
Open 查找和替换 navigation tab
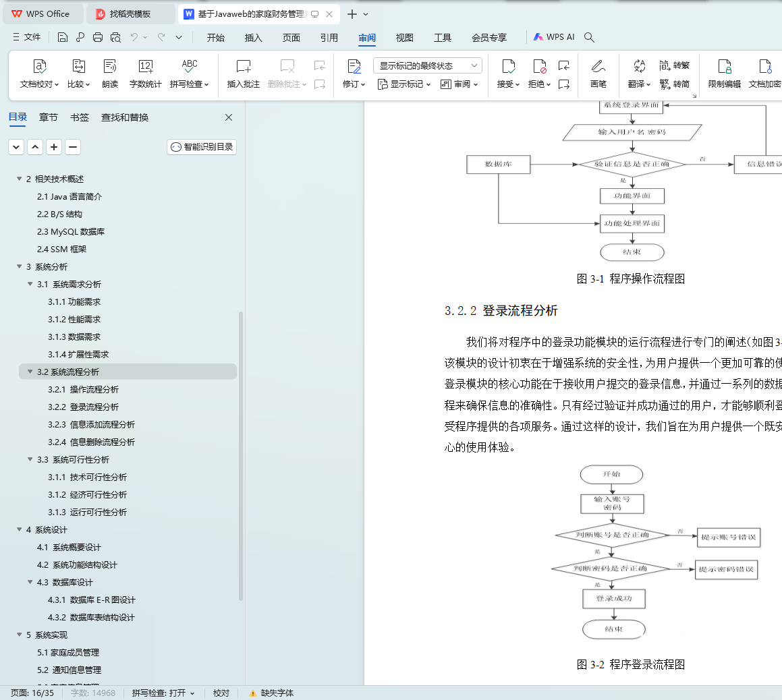point(125,117)
